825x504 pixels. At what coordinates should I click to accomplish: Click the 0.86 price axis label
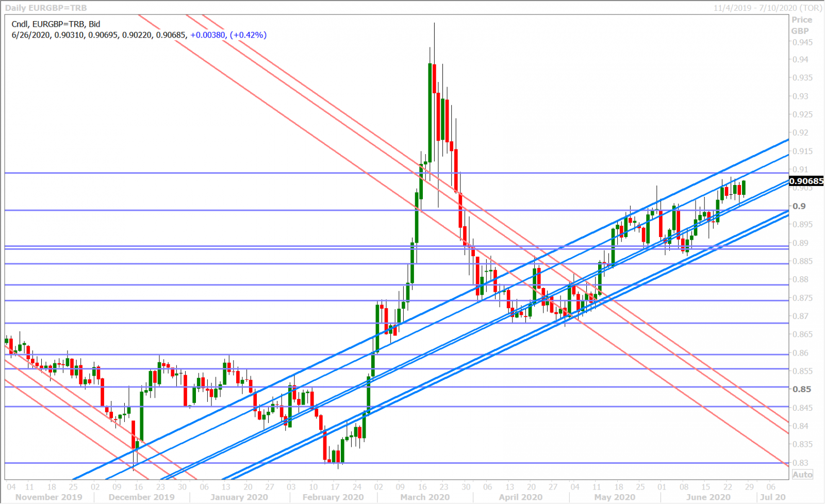click(801, 353)
